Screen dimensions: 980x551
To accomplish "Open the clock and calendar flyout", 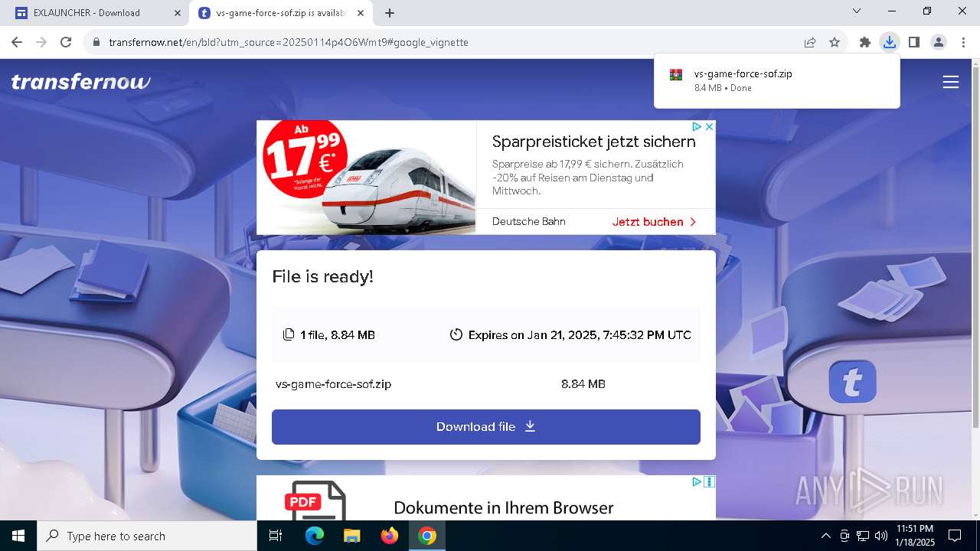I will point(915,536).
